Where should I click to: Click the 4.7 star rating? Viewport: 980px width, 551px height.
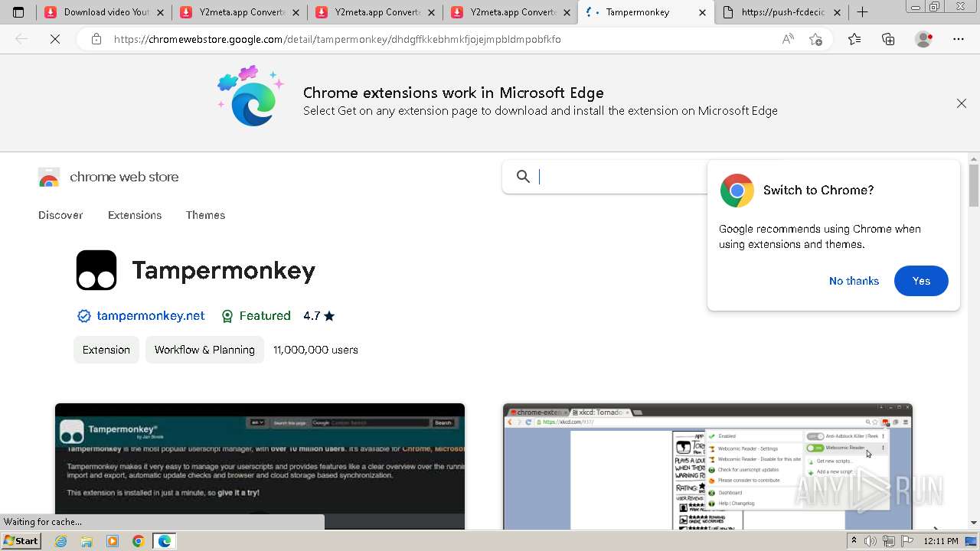(x=318, y=315)
